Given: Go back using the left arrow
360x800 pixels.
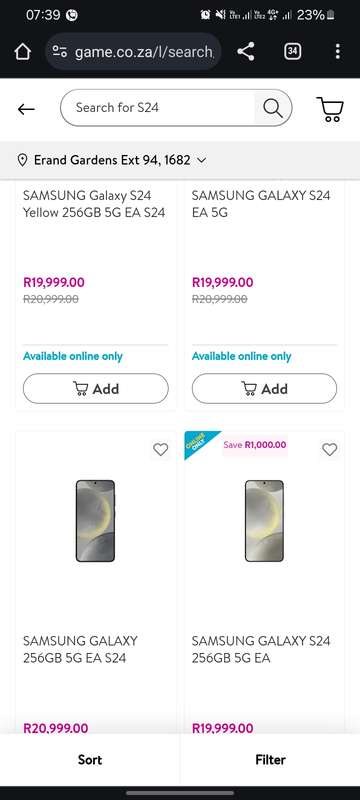Looking at the screenshot, I should click(26, 109).
